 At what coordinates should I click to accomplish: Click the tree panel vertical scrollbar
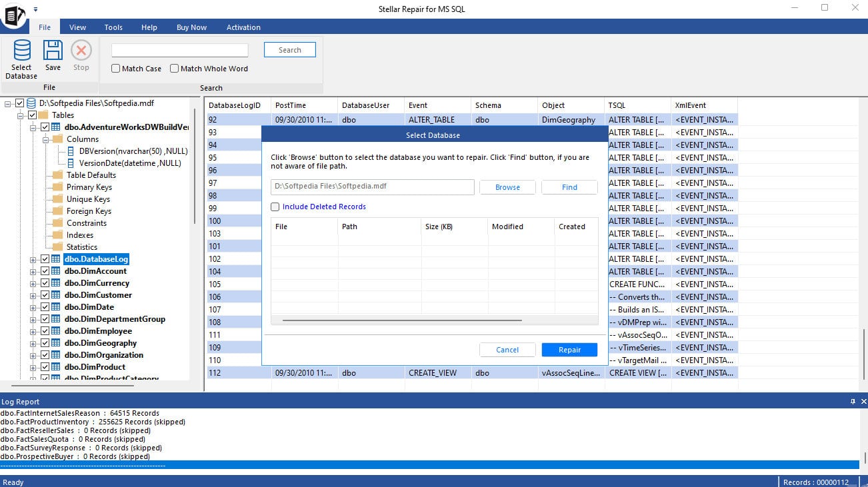195,167
